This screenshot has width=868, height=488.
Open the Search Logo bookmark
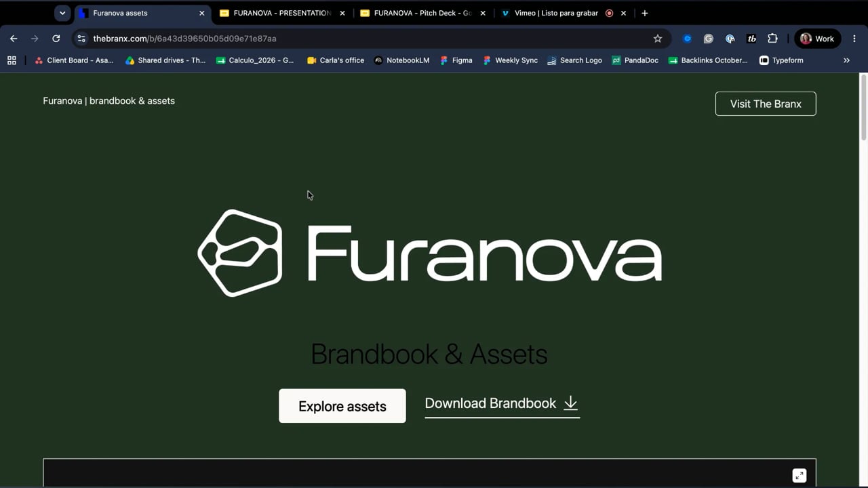tap(574, 60)
